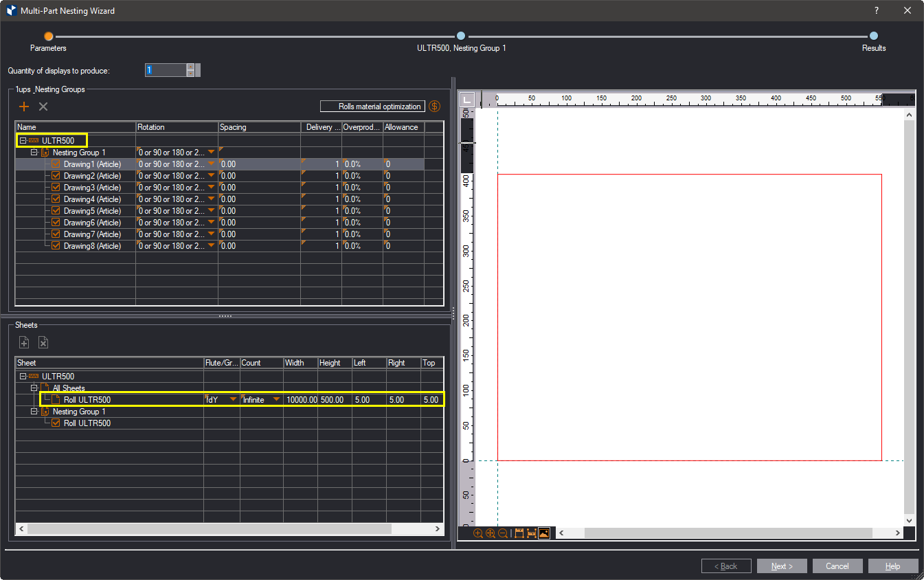Toggle the image display icon below preview
This screenshot has height=580, width=924.
coord(543,533)
